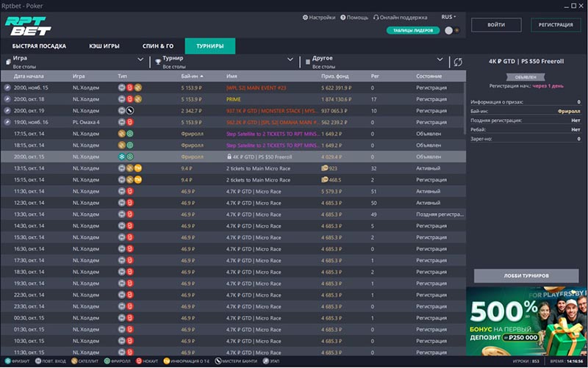Switch to the СПИН & ГО tab
The height and width of the screenshot is (368, 588).
[x=157, y=46]
